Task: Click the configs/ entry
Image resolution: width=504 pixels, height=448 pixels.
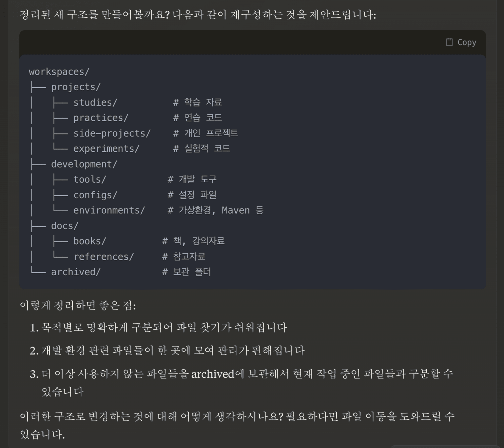Action: point(95,195)
